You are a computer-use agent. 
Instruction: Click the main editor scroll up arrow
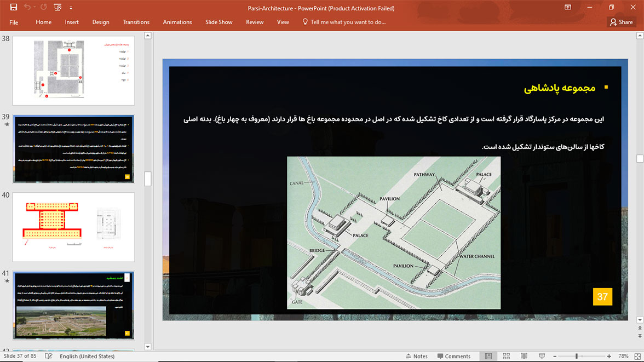click(640, 36)
